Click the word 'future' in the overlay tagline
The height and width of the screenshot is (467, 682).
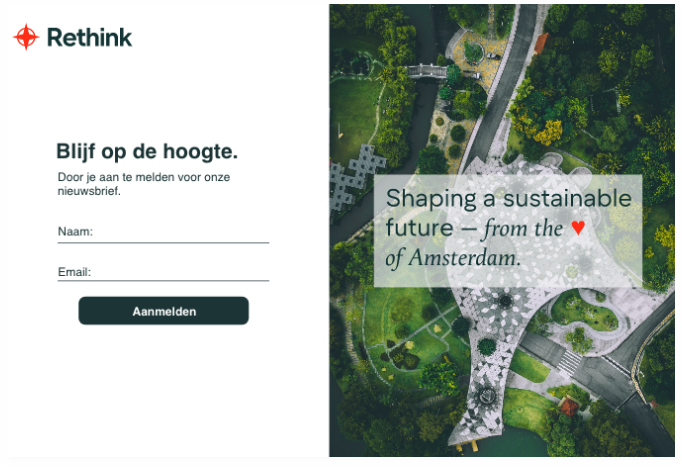(x=419, y=228)
